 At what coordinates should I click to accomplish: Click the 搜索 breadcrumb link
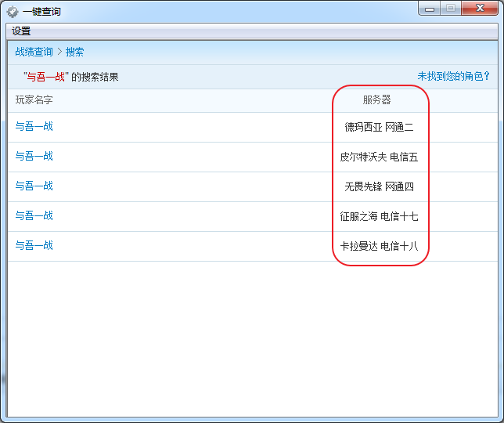point(74,52)
